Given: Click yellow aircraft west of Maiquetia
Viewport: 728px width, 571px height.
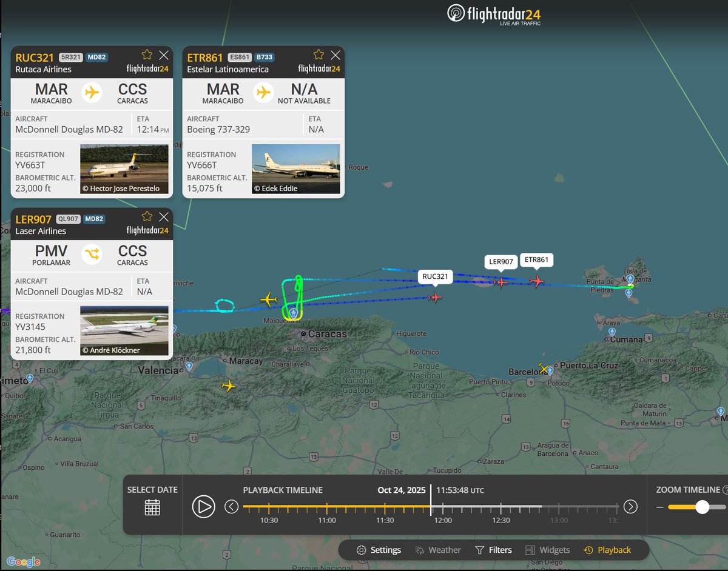Looking at the screenshot, I should coord(269,299).
